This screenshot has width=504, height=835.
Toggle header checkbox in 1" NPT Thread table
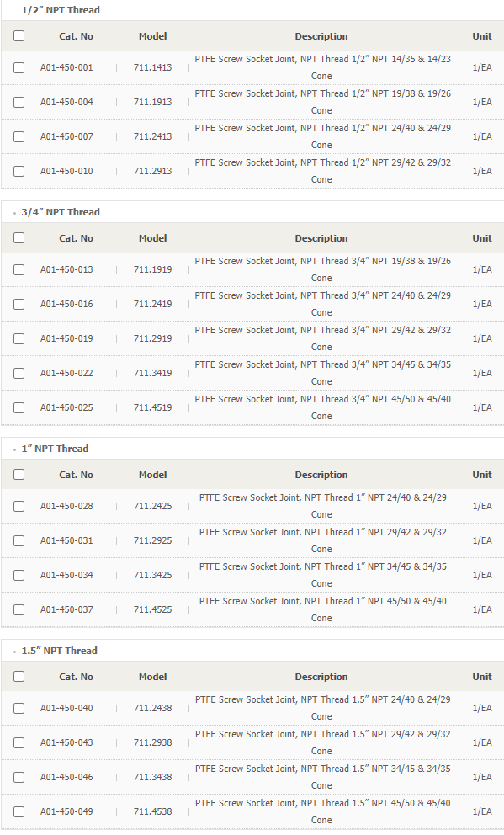(x=19, y=474)
